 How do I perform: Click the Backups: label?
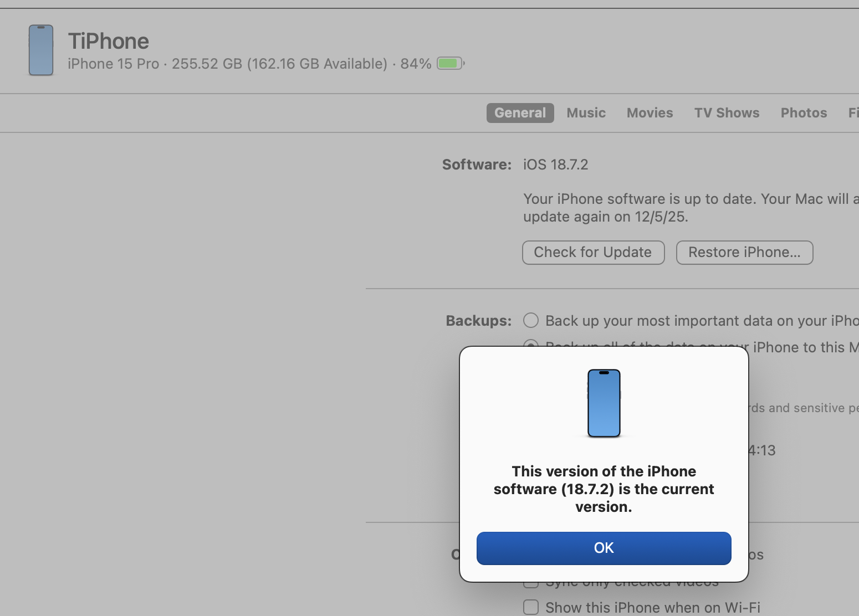point(479,321)
